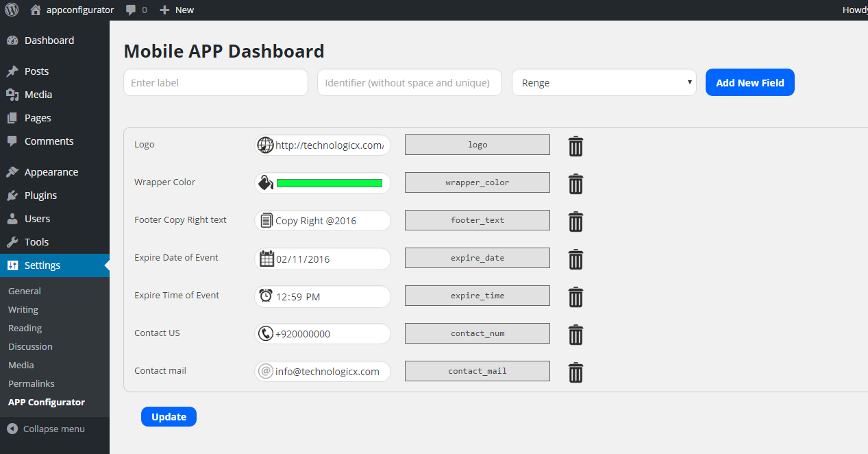
Task: Open the Posts menu
Action: pyautogui.click(x=55, y=71)
